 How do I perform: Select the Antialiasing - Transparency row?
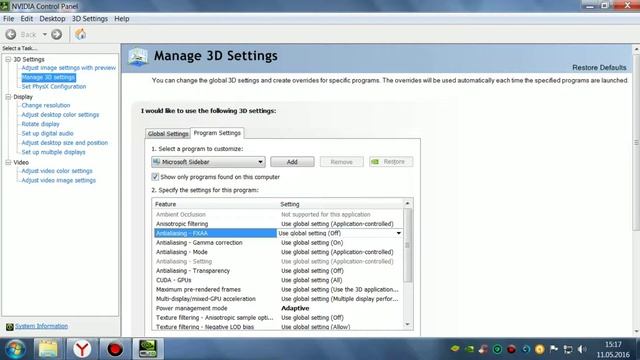(x=278, y=271)
